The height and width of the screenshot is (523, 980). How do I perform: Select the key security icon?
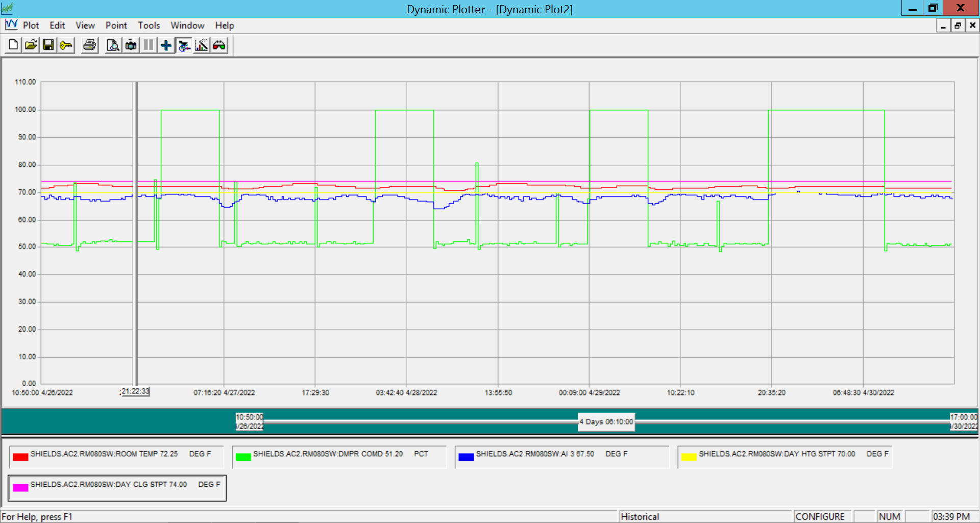(65, 45)
